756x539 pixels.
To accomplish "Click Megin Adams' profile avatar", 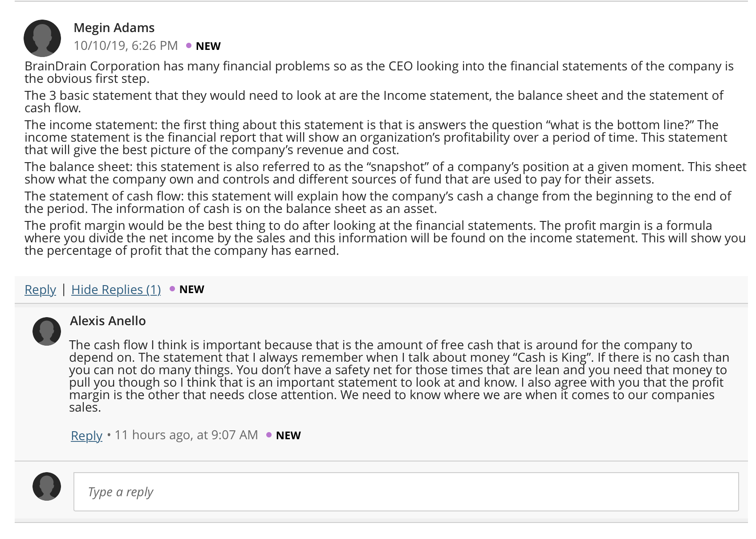I will point(42,38).
